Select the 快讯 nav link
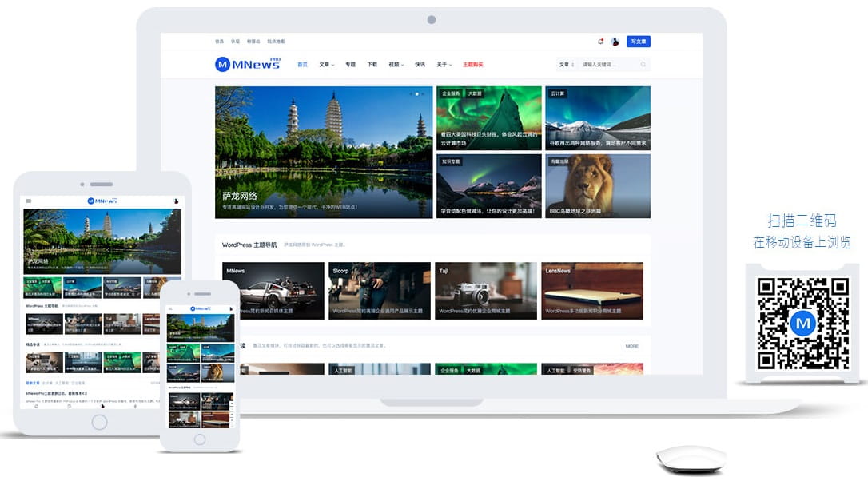 pyautogui.click(x=421, y=64)
